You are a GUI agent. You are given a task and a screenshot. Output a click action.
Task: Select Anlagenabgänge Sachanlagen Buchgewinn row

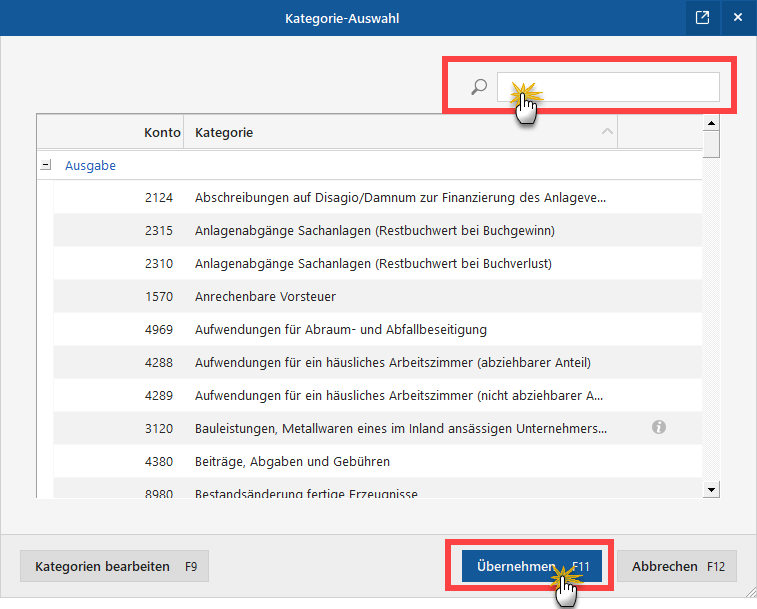point(378,230)
